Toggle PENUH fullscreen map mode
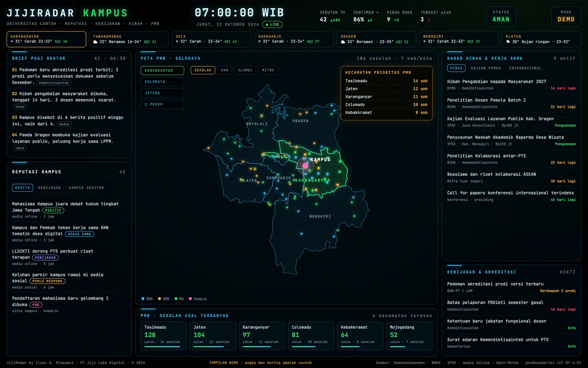This screenshot has width=588, height=368. (162, 105)
